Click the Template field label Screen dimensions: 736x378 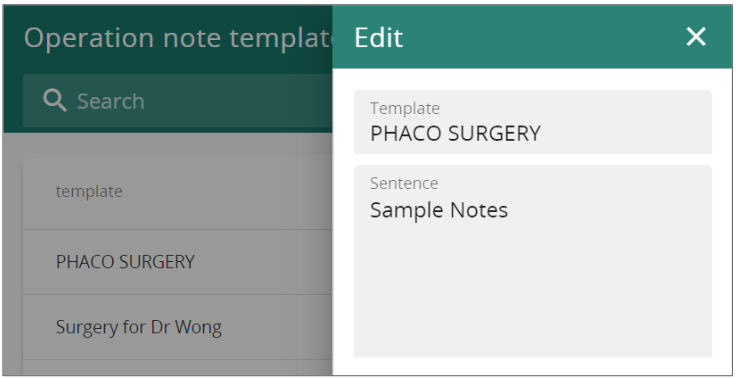pos(405,108)
